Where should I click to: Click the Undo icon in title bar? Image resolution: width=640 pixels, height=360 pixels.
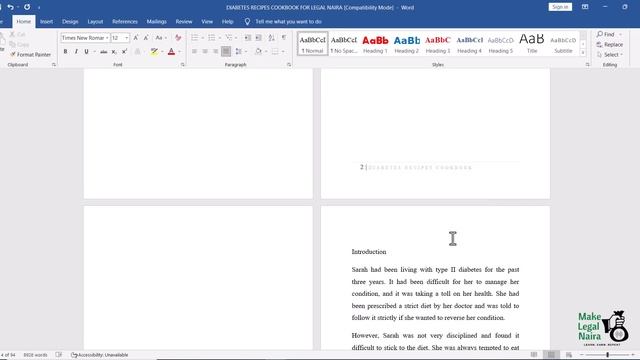[x=11, y=7]
